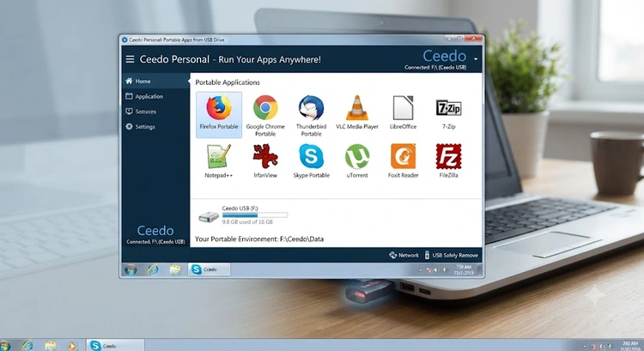Open the sidebar item above Settings
This screenshot has height=351, width=644.
click(155, 112)
